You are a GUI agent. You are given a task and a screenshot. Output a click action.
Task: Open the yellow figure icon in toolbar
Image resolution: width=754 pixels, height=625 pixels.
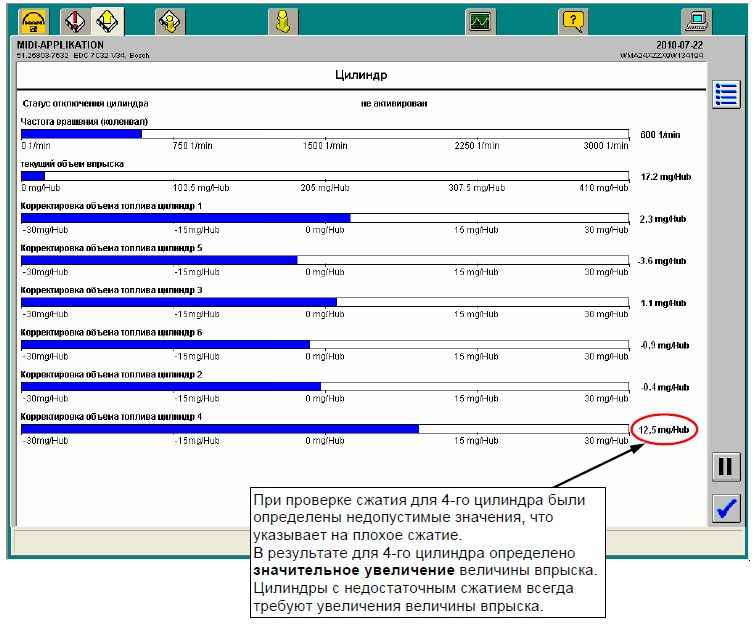(283, 20)
